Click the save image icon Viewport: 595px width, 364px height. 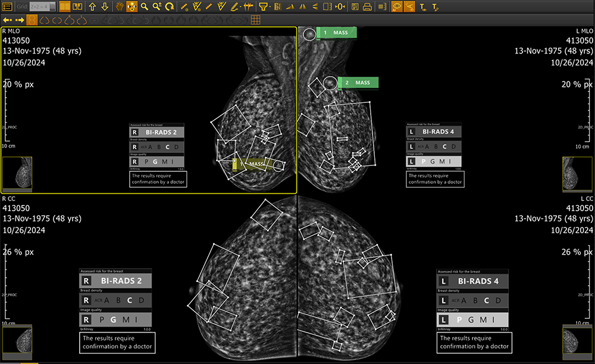coord(355,7)
